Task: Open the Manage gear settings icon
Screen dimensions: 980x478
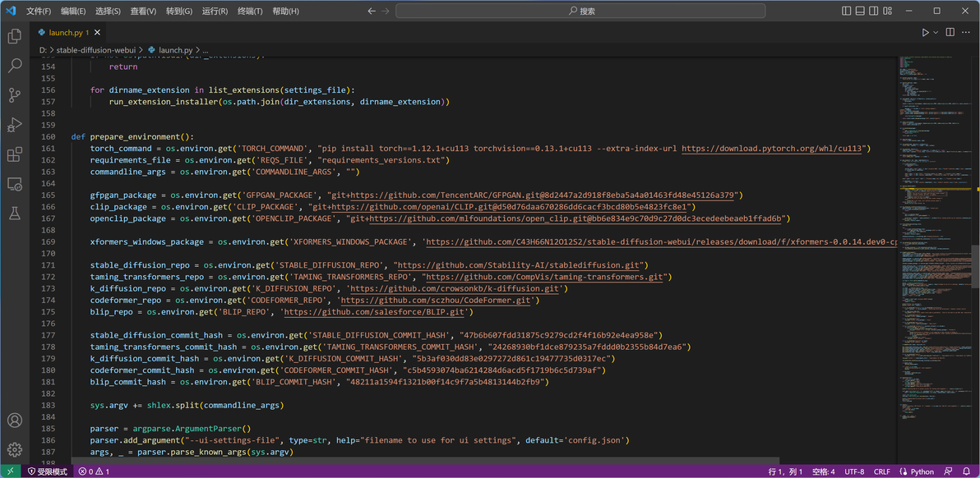Action: point(14,449)
